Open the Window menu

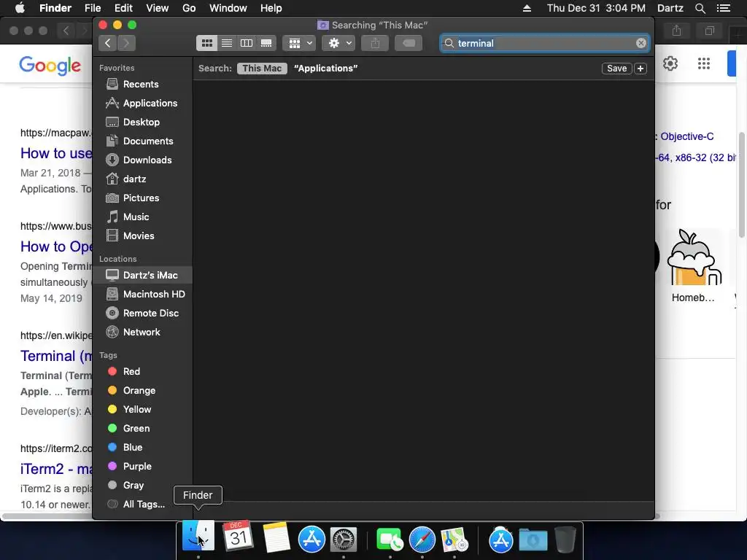(228, 8)
